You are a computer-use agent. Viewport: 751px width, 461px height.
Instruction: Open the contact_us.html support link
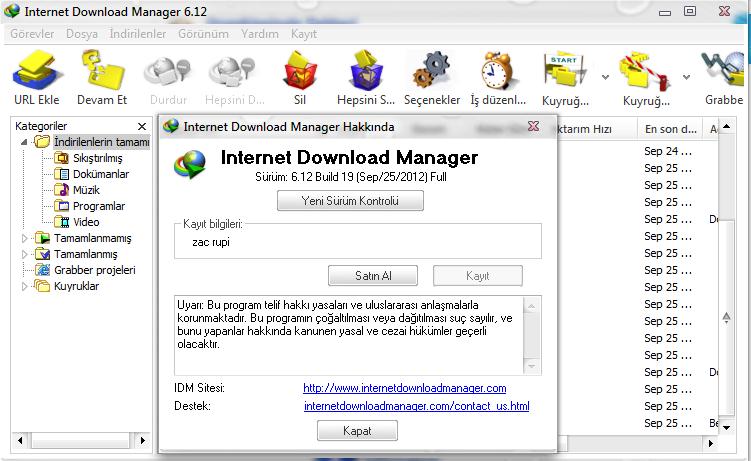(x=417, y=406)
